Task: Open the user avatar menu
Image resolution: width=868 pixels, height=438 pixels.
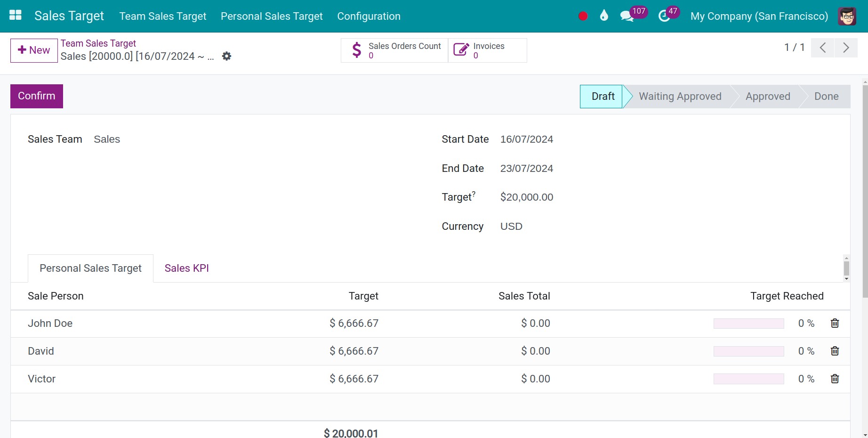Action: (847, 16)
